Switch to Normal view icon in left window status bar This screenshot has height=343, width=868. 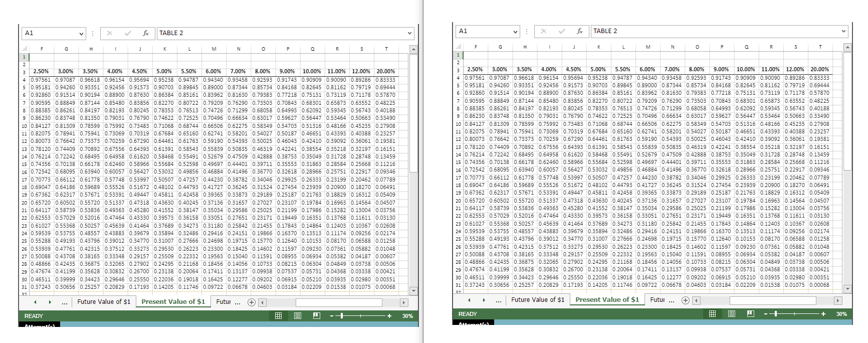point(278,315)
